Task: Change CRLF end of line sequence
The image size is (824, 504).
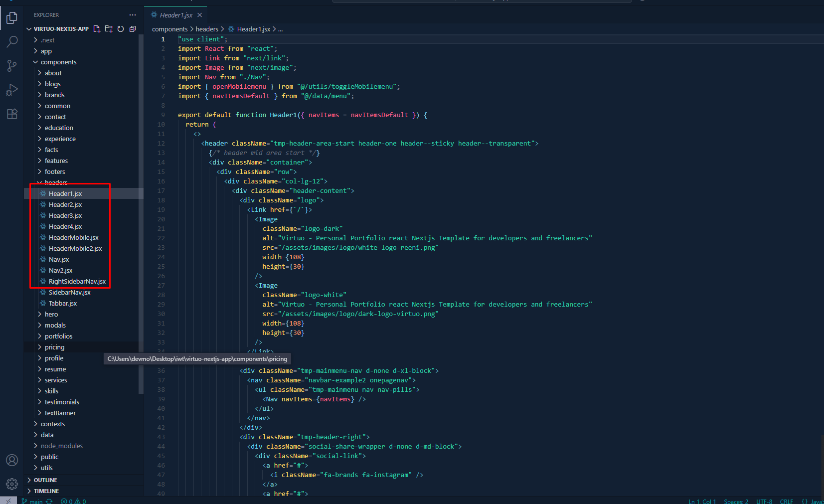Action: (x=787, y=501)
